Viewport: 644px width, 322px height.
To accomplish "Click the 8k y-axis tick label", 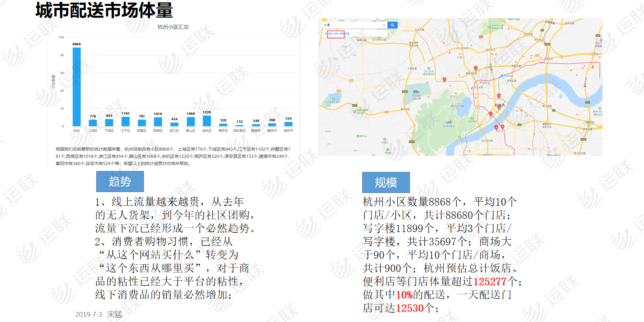I will (63, 55).
